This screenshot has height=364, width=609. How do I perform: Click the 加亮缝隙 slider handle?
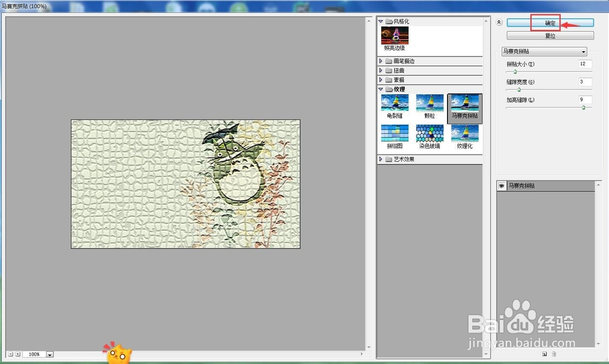pos(583,108)
